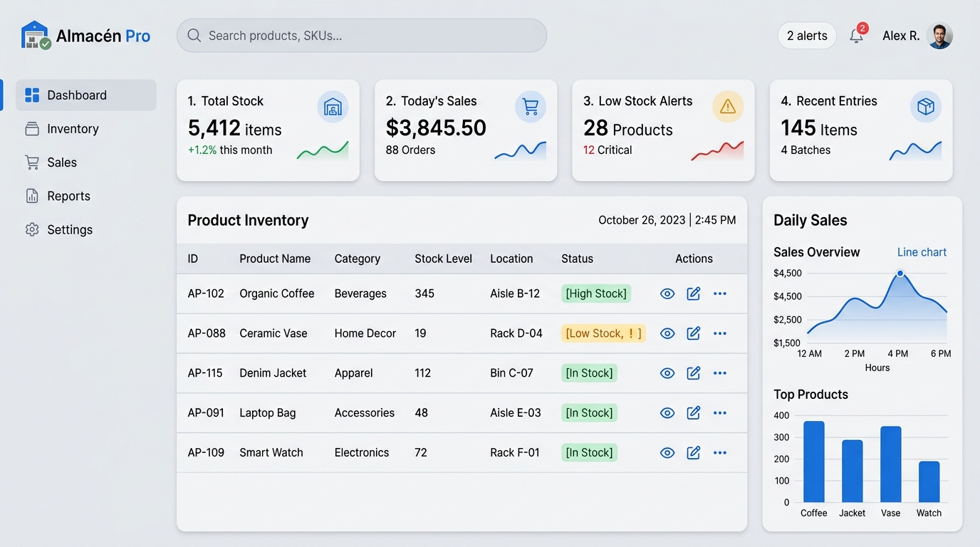
Task: Click edit icon for Denim Jacket
Action: pos(694,373)
